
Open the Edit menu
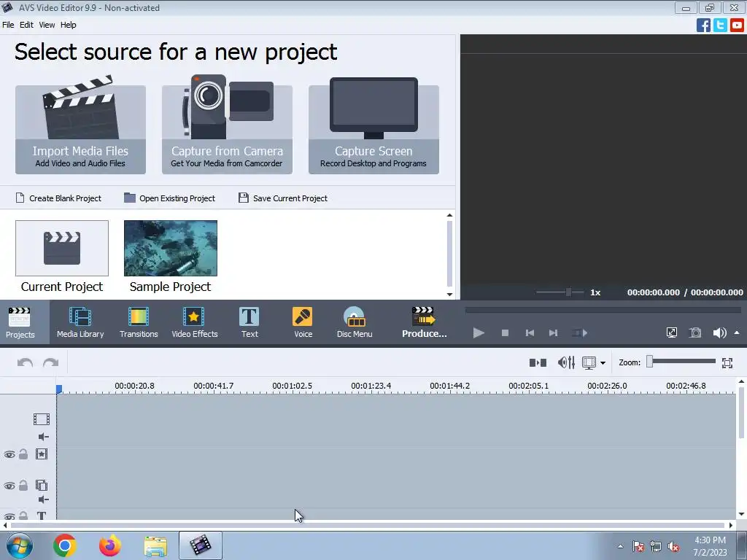click(26, 25)
